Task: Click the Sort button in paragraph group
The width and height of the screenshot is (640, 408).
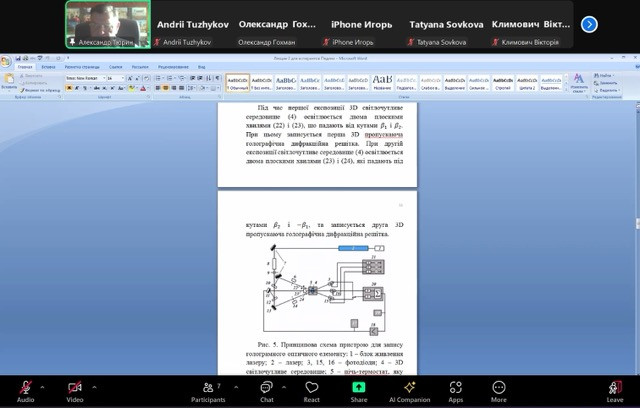Action: coord(209,78)
